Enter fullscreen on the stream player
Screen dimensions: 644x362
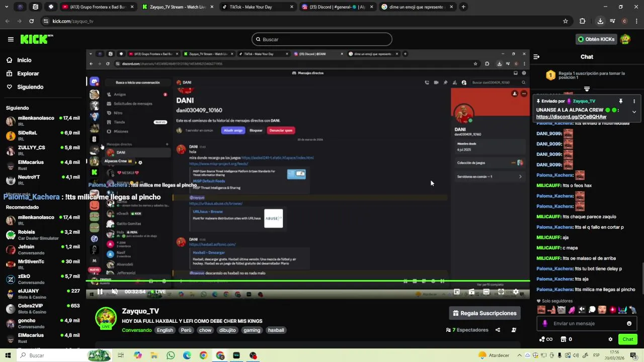tap(501, 292)
